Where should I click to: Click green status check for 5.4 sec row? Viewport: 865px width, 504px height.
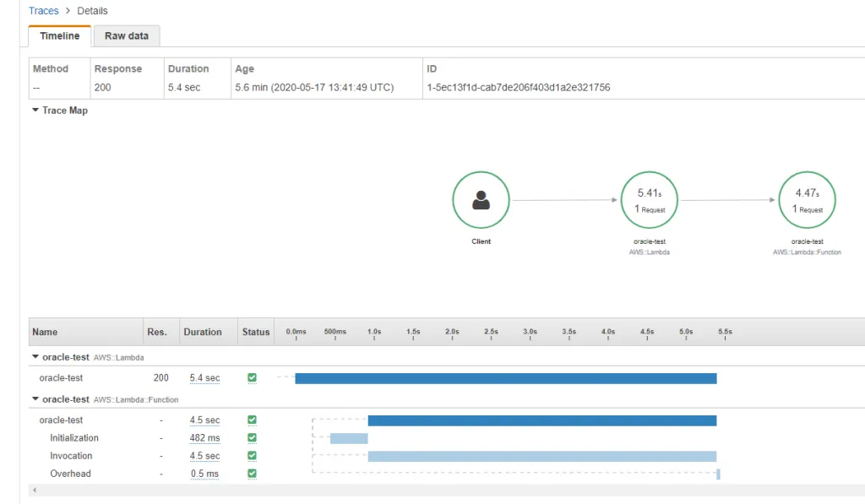[x=252, y=378]
